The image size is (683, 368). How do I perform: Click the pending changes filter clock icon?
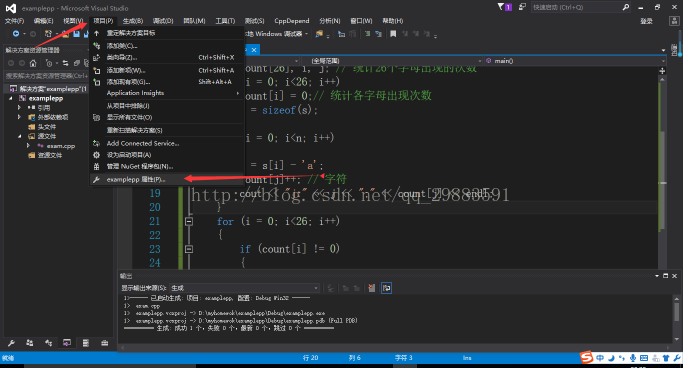click(49, 64)
